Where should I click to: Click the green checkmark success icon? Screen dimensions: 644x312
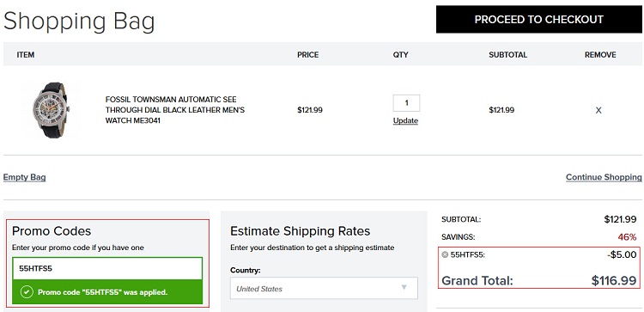point(27,292)
